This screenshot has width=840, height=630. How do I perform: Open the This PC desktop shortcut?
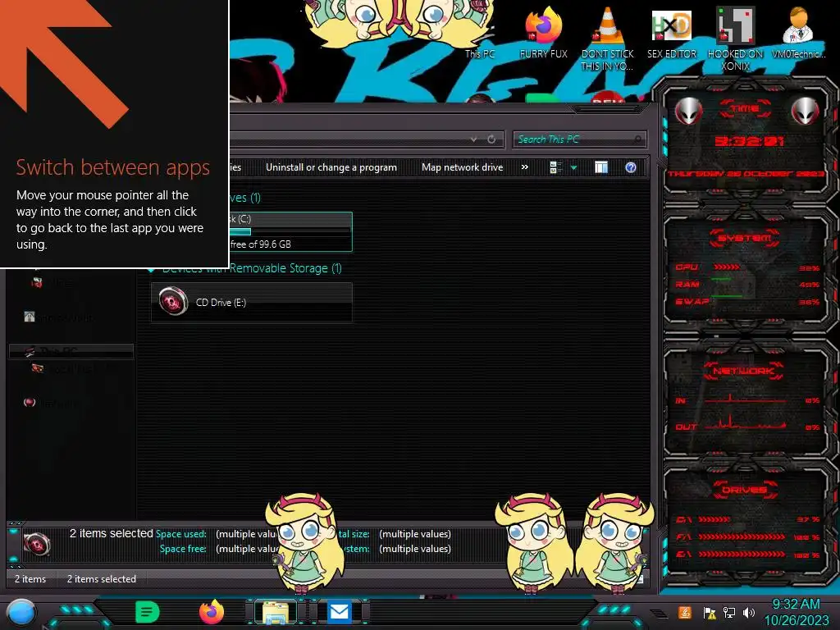click(x=479, y=53)
